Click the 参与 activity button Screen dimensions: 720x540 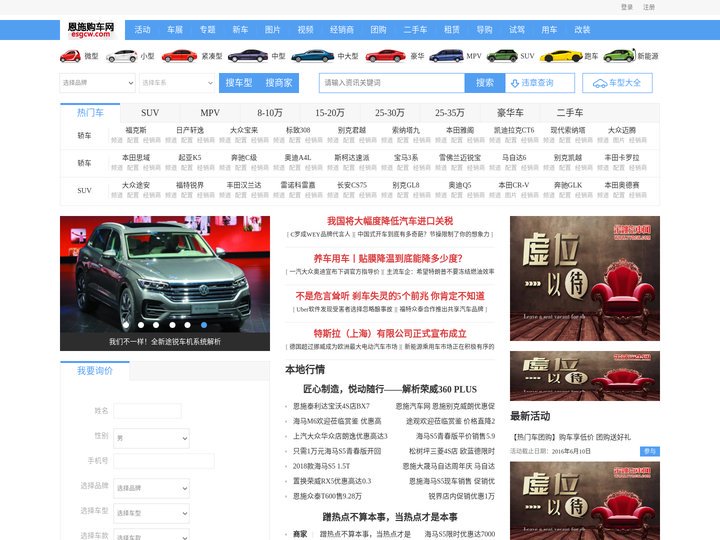(650, 451)
